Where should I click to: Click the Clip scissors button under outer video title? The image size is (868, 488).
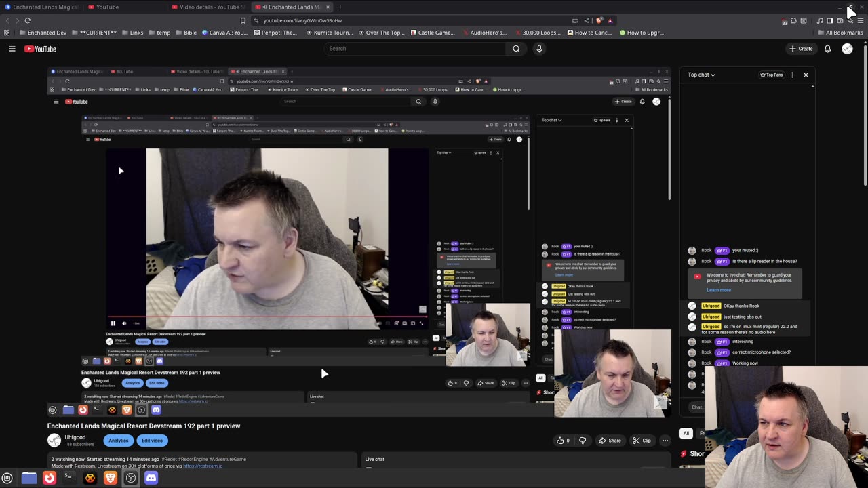point(641,441)
